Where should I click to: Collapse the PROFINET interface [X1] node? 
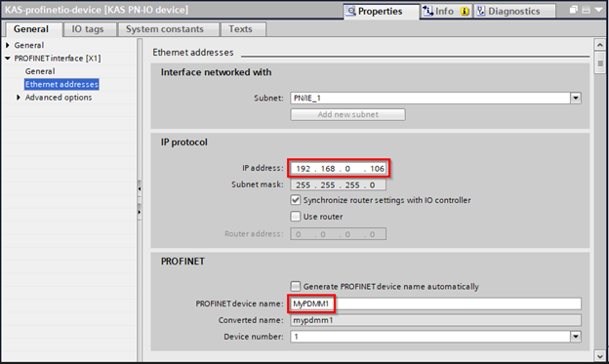[x=8, y=59]
